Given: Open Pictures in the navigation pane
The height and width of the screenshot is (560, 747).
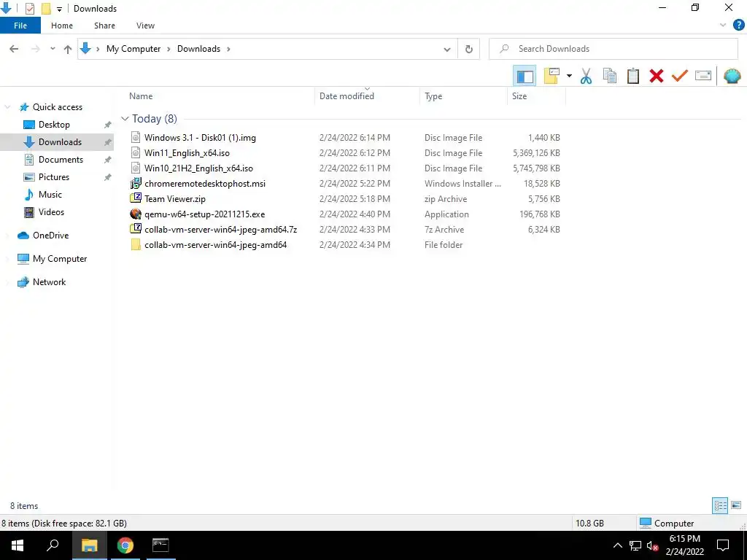Looking at the screenshot, I should [x=54, y=177].
